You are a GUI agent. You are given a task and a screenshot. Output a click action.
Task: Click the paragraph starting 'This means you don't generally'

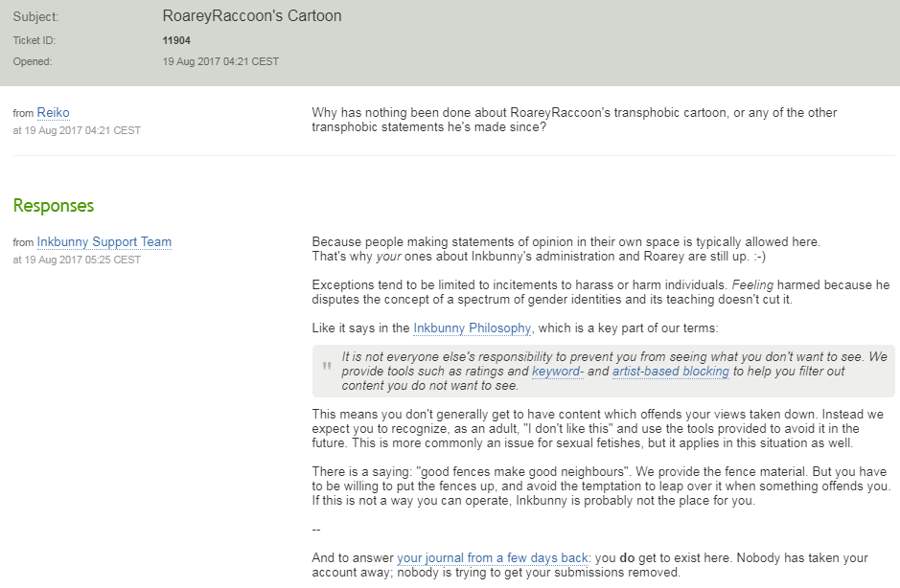(597, 428)
